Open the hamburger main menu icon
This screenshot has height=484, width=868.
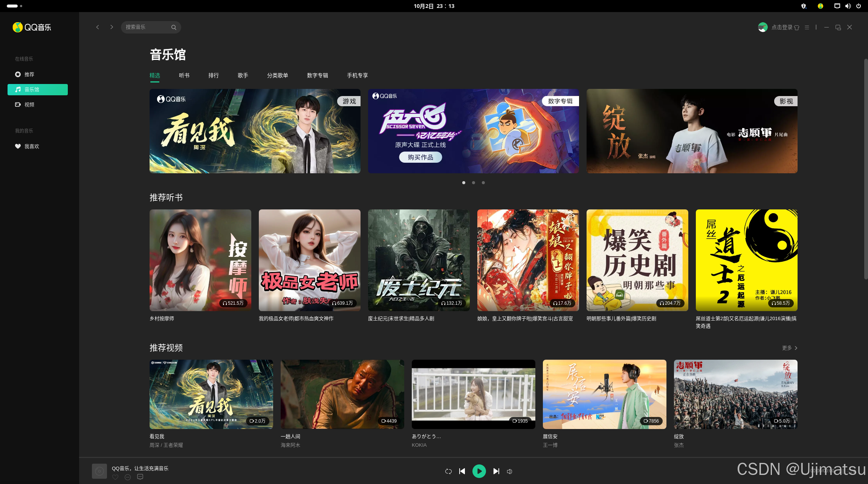(807, 27)
